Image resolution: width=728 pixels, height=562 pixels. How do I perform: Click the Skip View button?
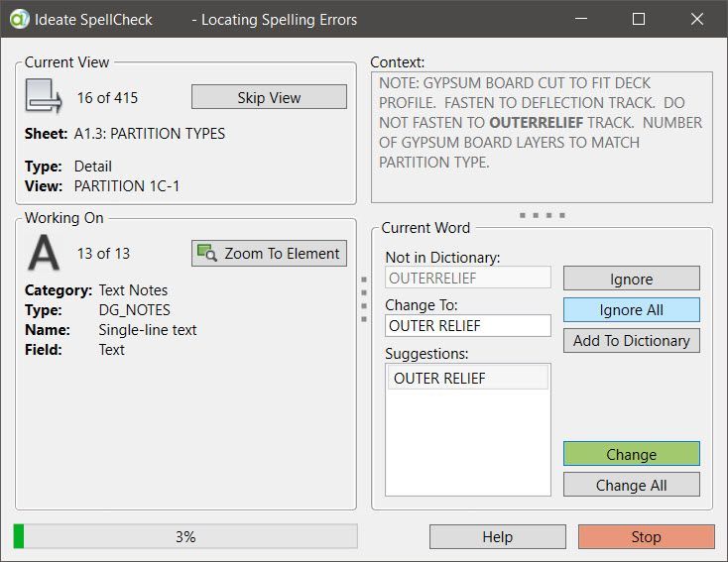(x=270, y=97)
